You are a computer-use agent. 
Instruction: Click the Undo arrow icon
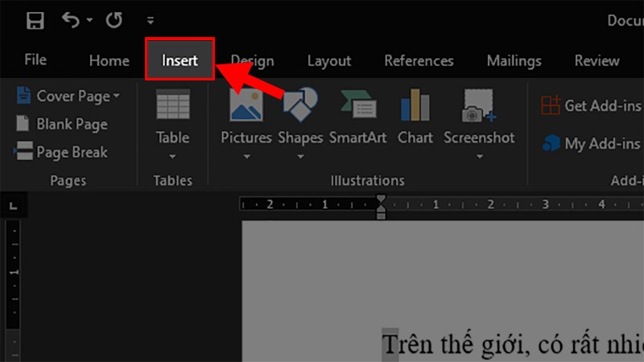click(72, 20)
